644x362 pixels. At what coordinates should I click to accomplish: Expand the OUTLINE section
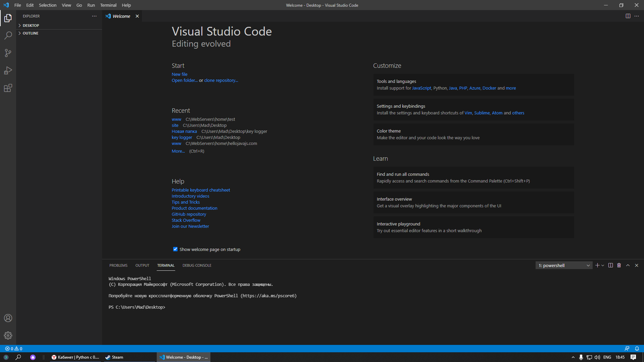click(x=30, y=33)
